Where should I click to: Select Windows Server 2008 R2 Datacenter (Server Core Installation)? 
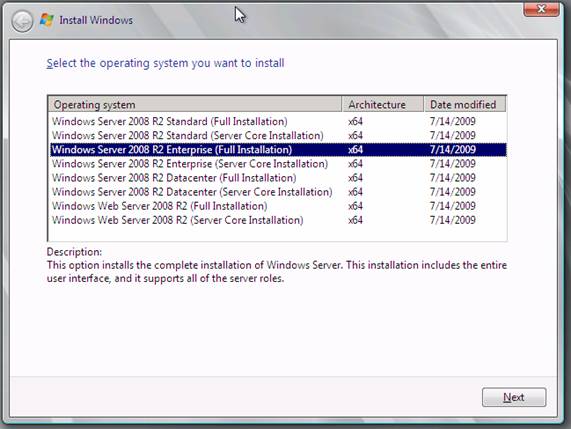277,192
